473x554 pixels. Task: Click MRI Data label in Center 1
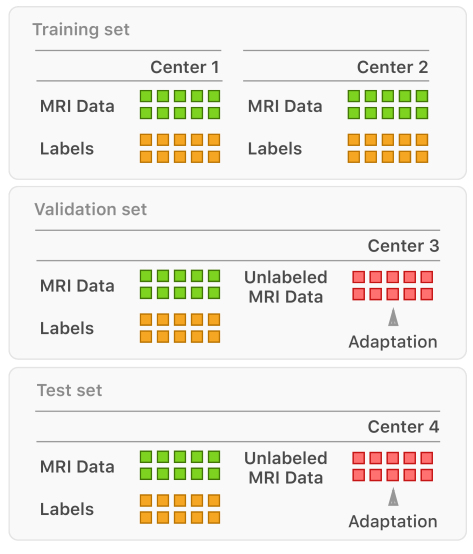(77, 106)
